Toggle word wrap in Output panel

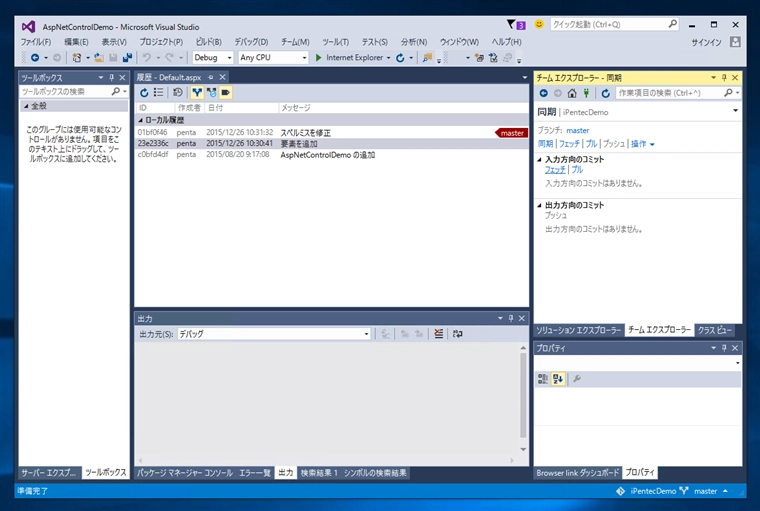[x=458, y=334]
